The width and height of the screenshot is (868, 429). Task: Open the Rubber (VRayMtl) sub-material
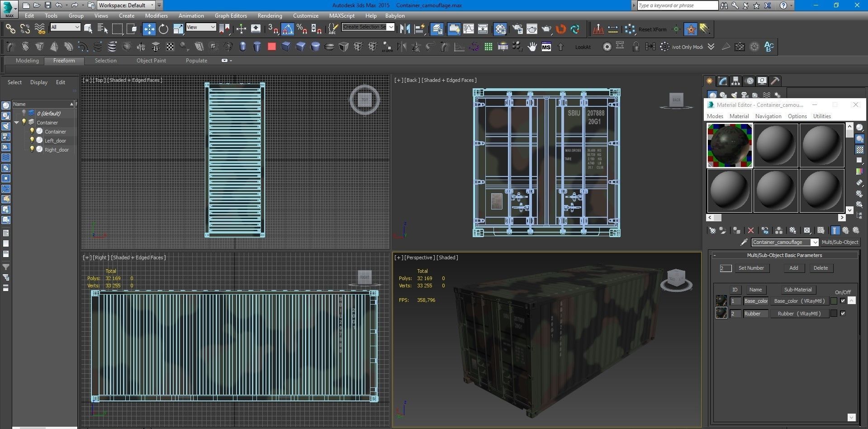coord(799,314)
